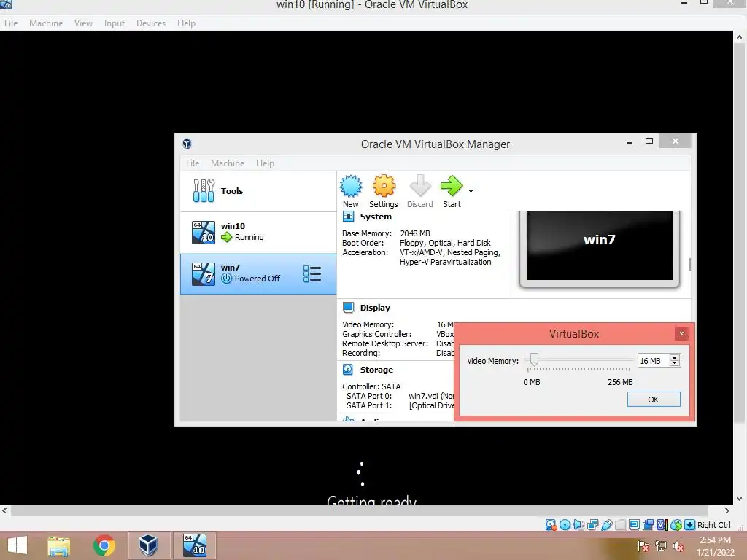Click the USB devices status icon
This screenshot has height=560, width=747.
[x=606, y=525]
